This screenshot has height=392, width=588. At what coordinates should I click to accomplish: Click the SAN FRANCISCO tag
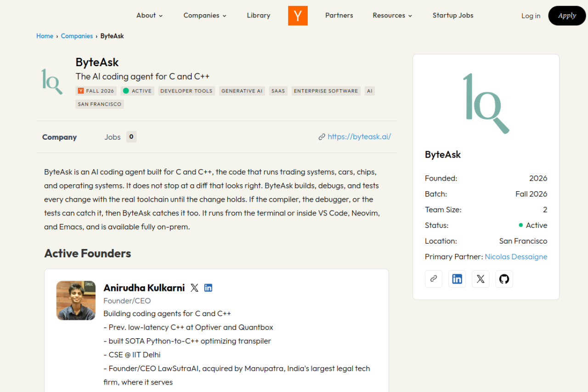point(100,104)
